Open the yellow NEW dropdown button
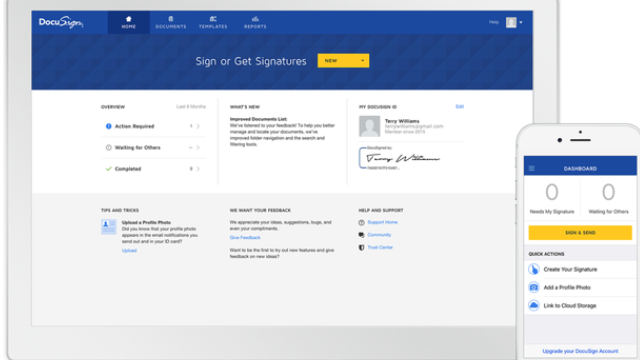 point(343,60)
